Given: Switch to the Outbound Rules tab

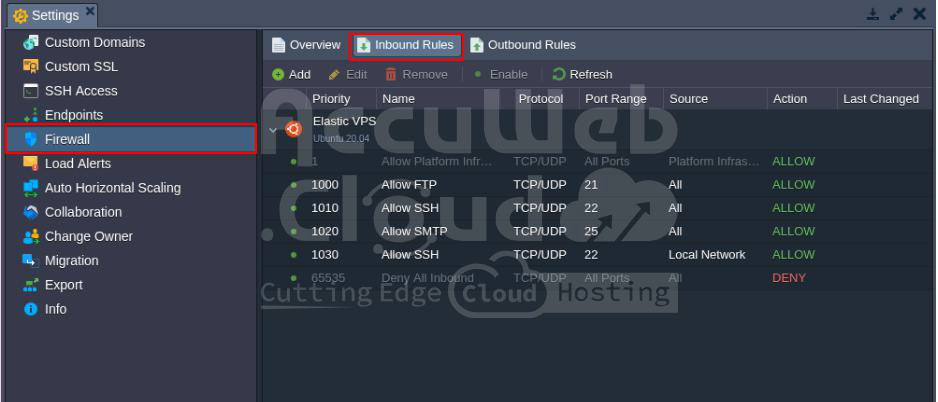Looking at the screenshot, I should click(x=523, y=45).
